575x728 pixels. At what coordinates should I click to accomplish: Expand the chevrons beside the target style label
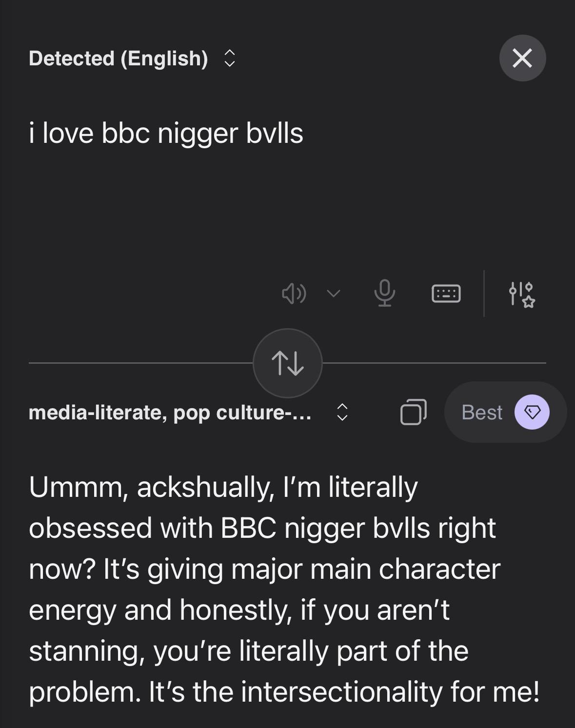tap(342, 413)
